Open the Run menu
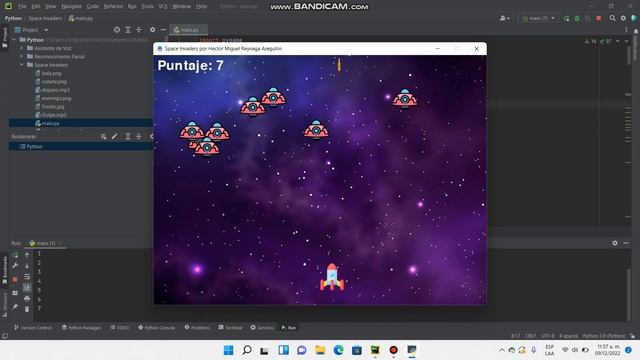This screenshot has height=360, width=640. coord(132,7)
